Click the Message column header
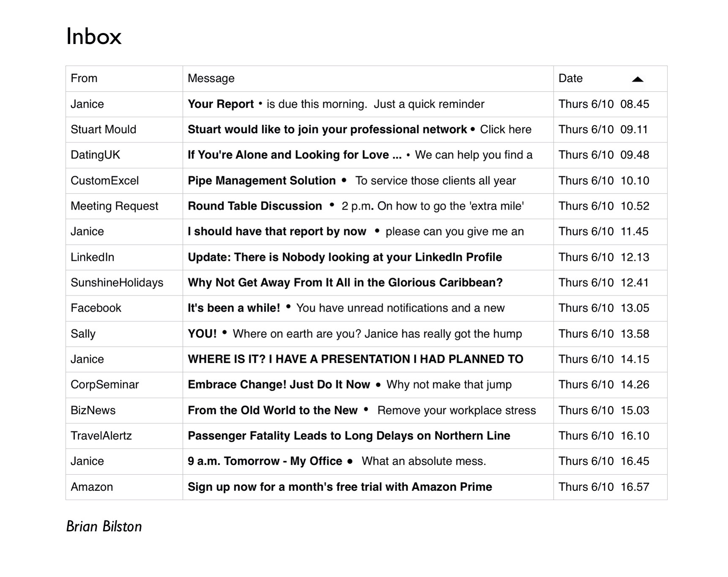The height and width of the screenshot is (577, 728). [211, 79]
